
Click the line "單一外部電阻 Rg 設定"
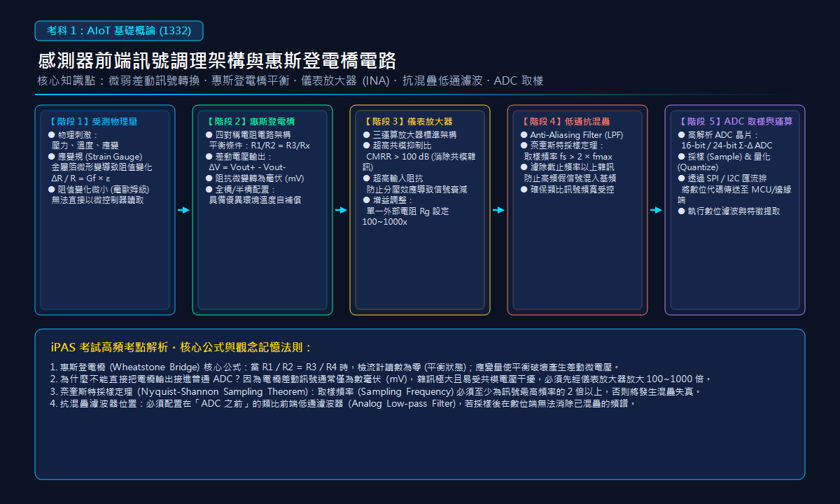[x=407, y=211]
